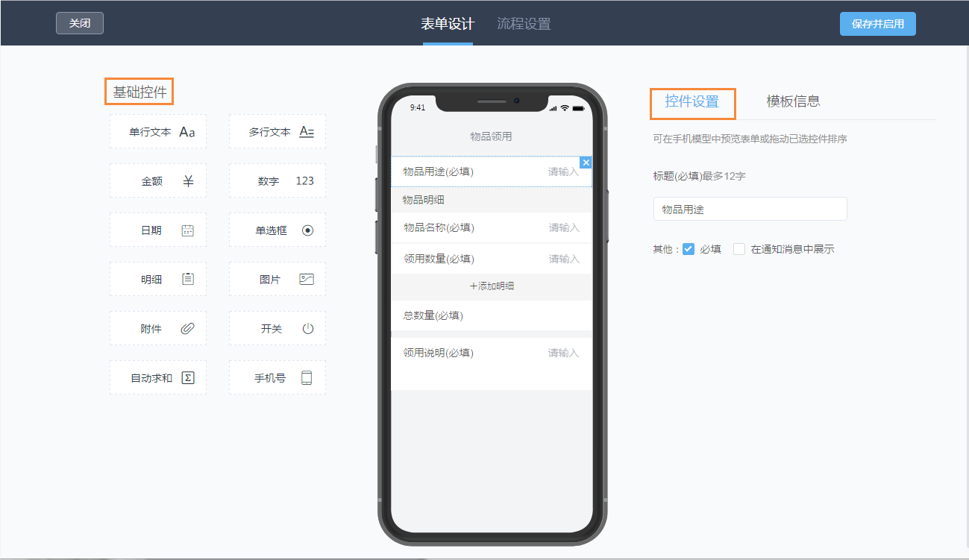Image resolution: width=969 pixels, height=560 pixels.
Task: Select the 金额 amount control
Action: [x=157, y=180]
